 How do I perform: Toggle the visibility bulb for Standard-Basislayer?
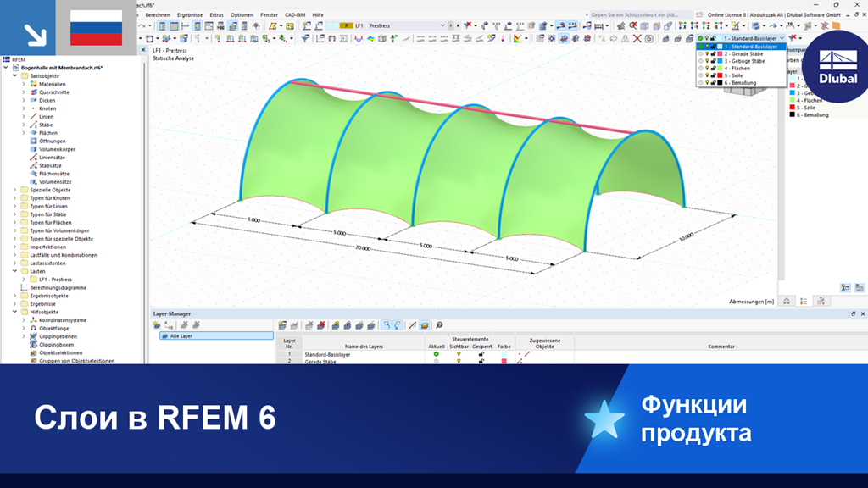459,353
